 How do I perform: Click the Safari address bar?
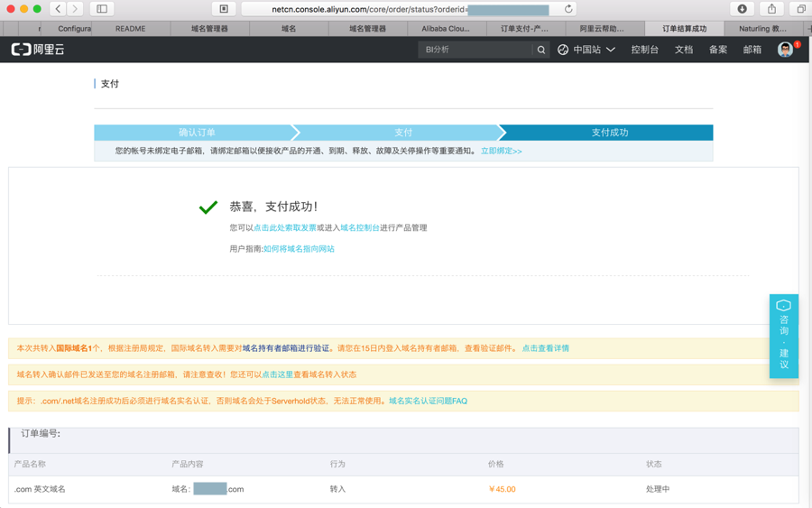point(409,9)
